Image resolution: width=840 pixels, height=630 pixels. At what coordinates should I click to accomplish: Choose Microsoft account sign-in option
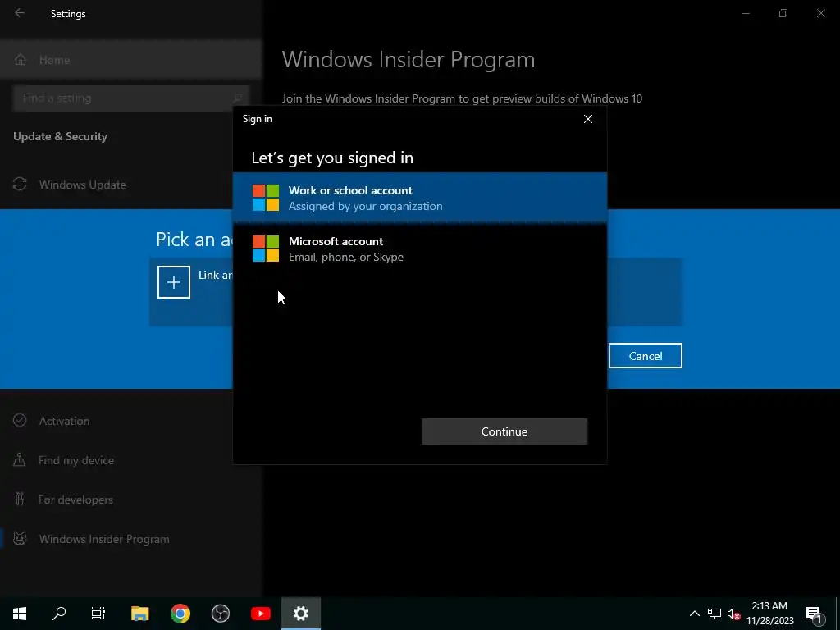[420, 249]
